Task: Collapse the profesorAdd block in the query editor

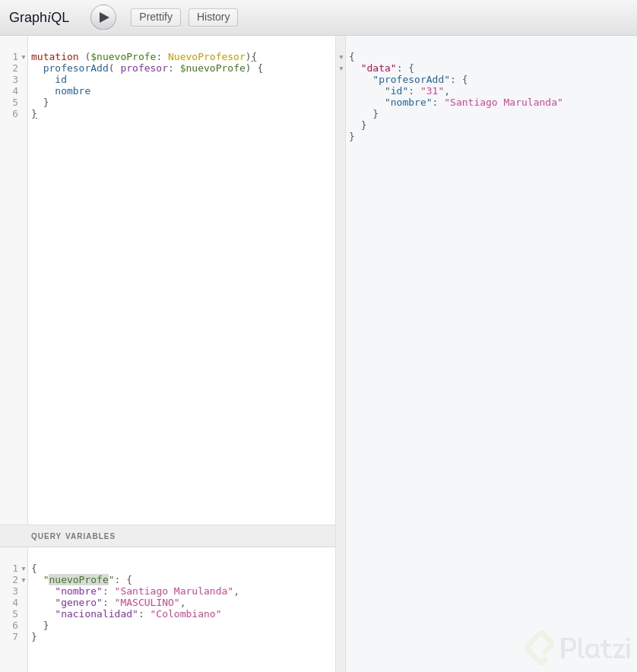Action: coord(24,68)
